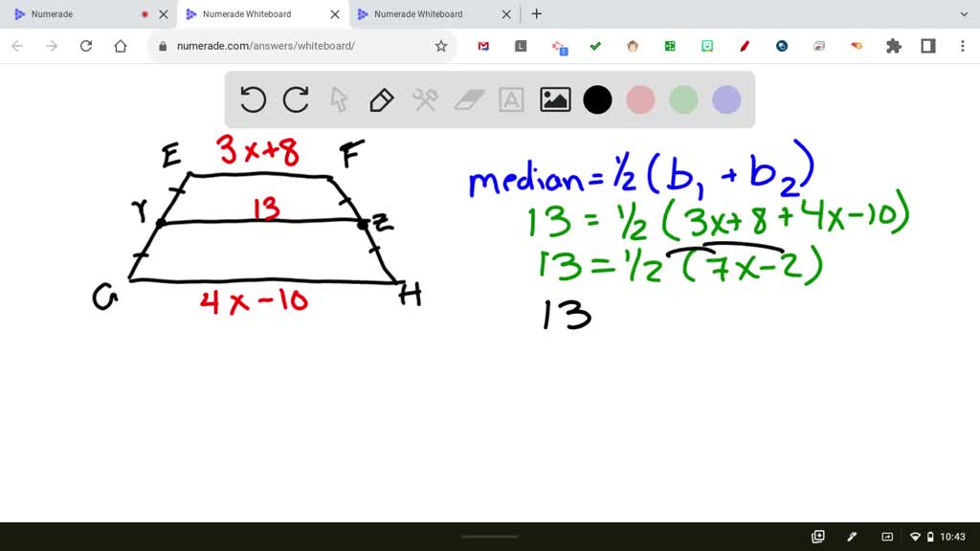Click the Redo arrow on the whiteboard toolbar

(296, 99)
